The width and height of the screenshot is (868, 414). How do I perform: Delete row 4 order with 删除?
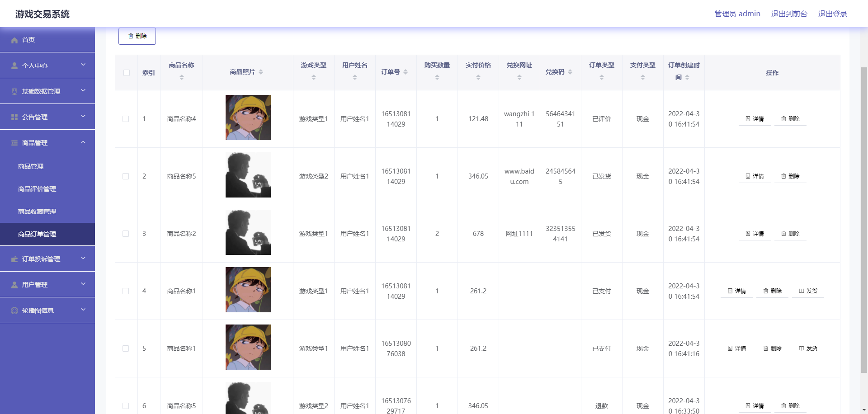click(x=772, y=291)
